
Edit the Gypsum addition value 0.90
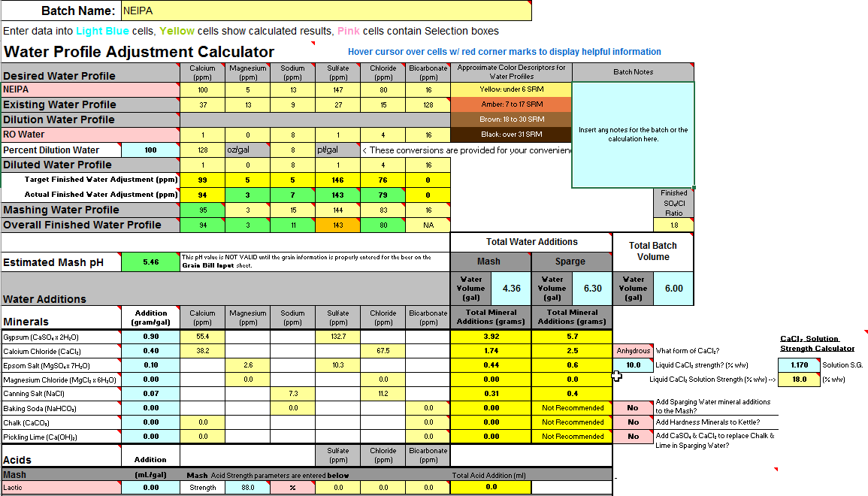pyautogui.click(x=150, y=337)
